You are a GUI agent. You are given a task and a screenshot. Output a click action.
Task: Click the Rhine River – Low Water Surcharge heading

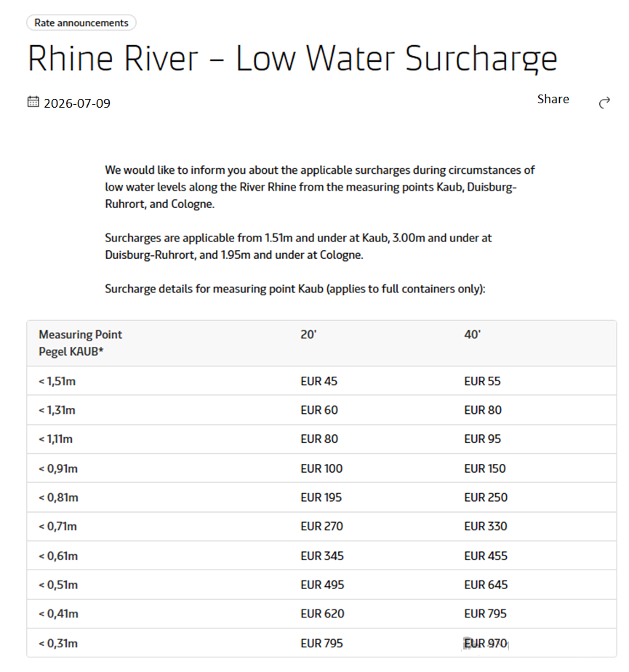point(292,58)
